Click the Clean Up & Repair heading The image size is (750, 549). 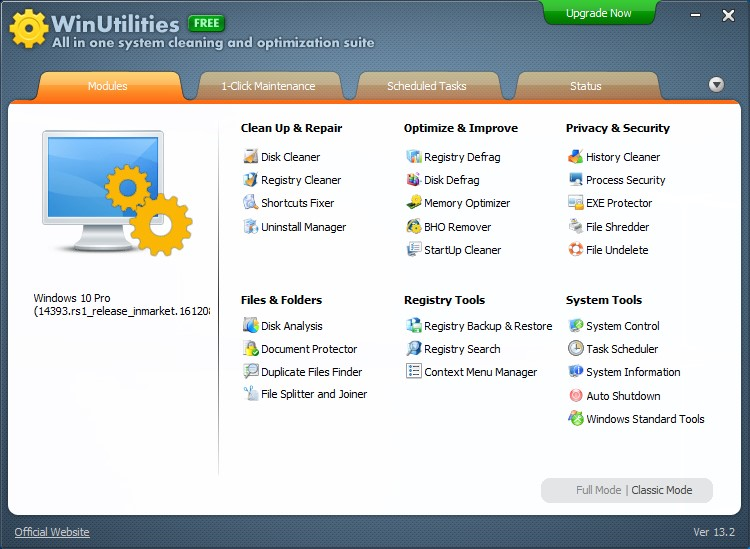click(291, 128)
